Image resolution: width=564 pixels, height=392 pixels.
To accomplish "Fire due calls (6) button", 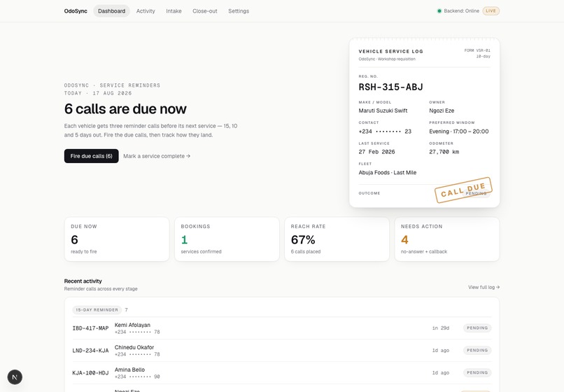I will point(92,156).
